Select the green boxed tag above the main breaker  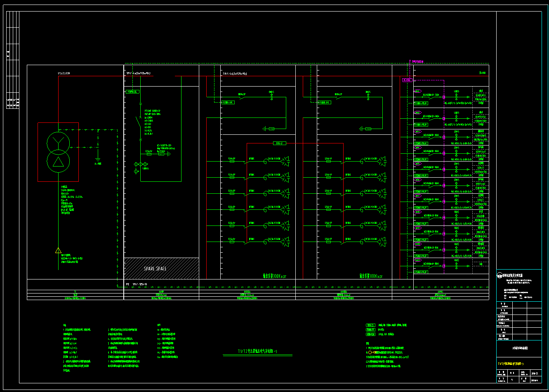point(133,92)
